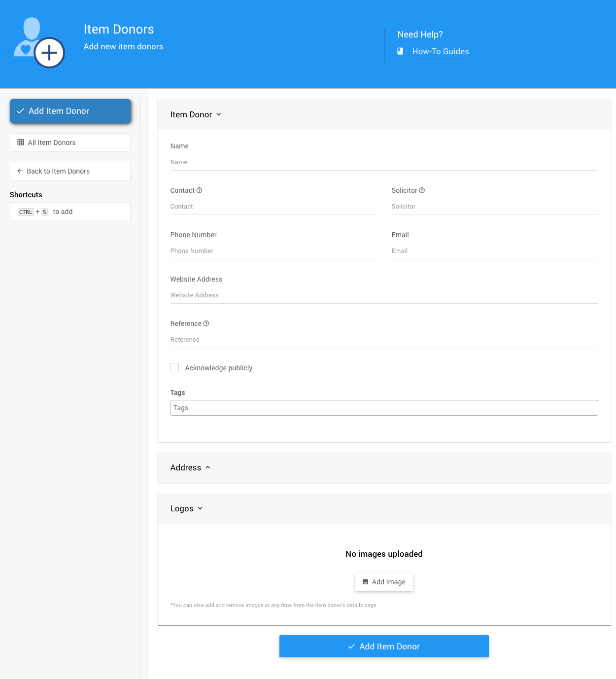Click the Reference help question mark icon
Screen dimensions: 616x679
(x=206, y=323)
